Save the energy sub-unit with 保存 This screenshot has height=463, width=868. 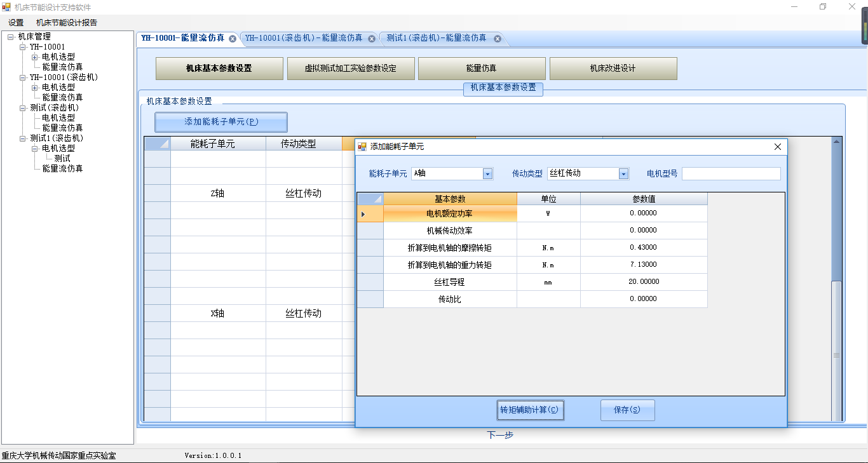627,410
